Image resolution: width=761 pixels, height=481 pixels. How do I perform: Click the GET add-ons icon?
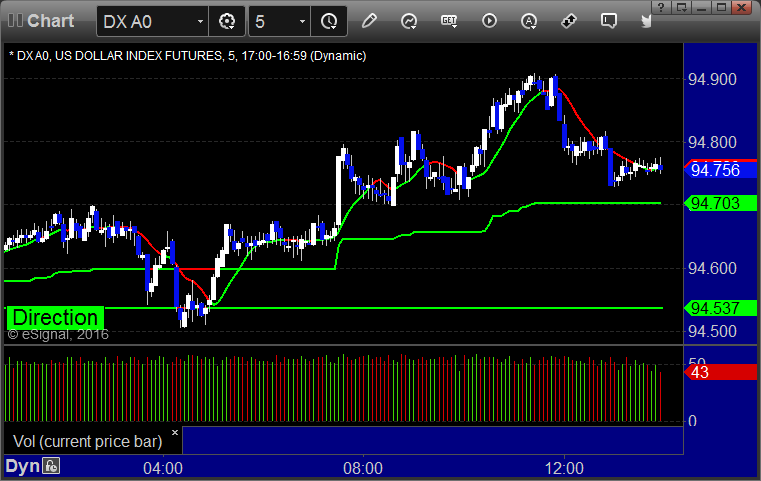(449, 21)
